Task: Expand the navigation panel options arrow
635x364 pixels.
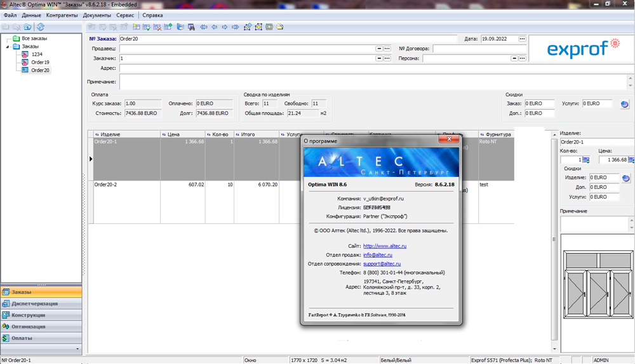Action: click(77, 349)
